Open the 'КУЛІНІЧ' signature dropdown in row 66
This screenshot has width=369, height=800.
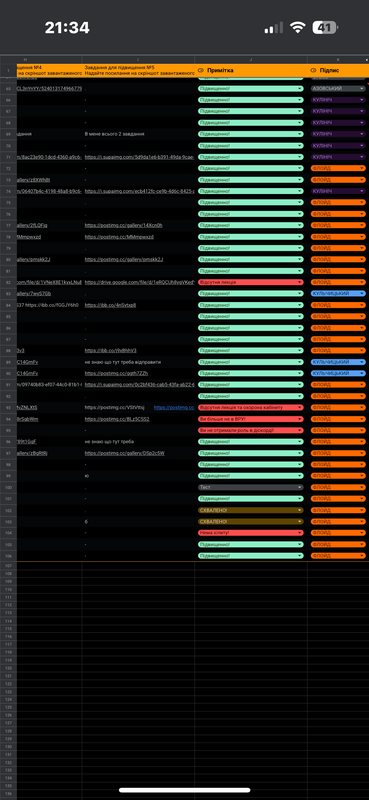point(338,100)
